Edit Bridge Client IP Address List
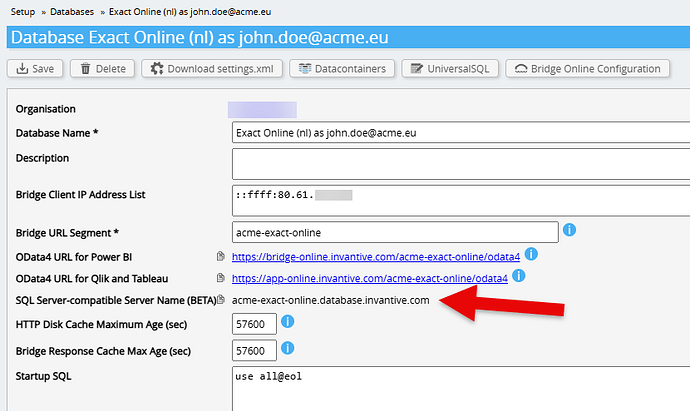This screenshot has height=411, width=690. 461,201
